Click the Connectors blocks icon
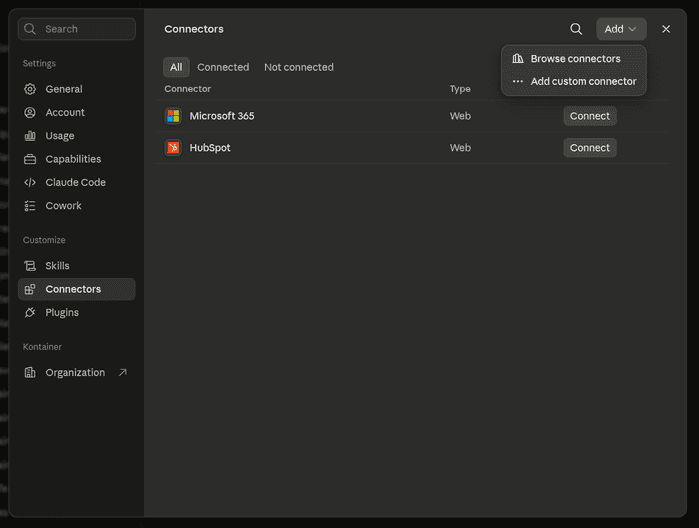The height and width of the screenshot is (528, 699). tap(30, 289)
